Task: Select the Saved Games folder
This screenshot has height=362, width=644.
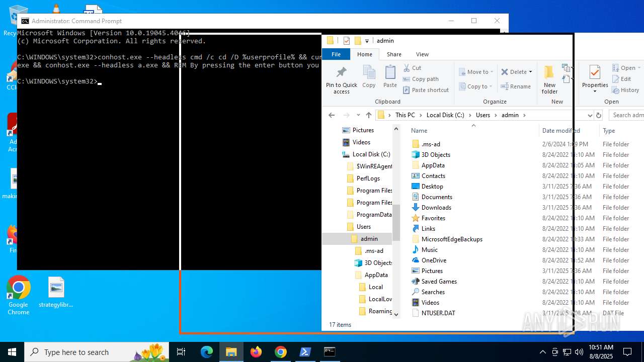Action: [x=439, y=282]
